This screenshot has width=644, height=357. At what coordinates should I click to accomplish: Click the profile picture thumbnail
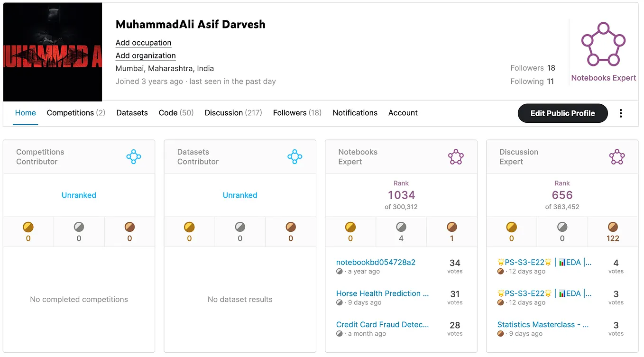[53, 52]
